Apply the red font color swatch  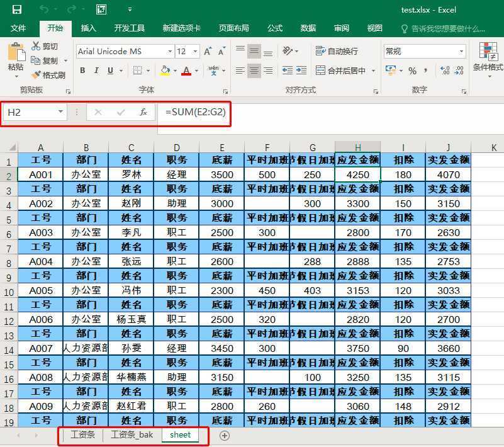(x=186, y=71)
